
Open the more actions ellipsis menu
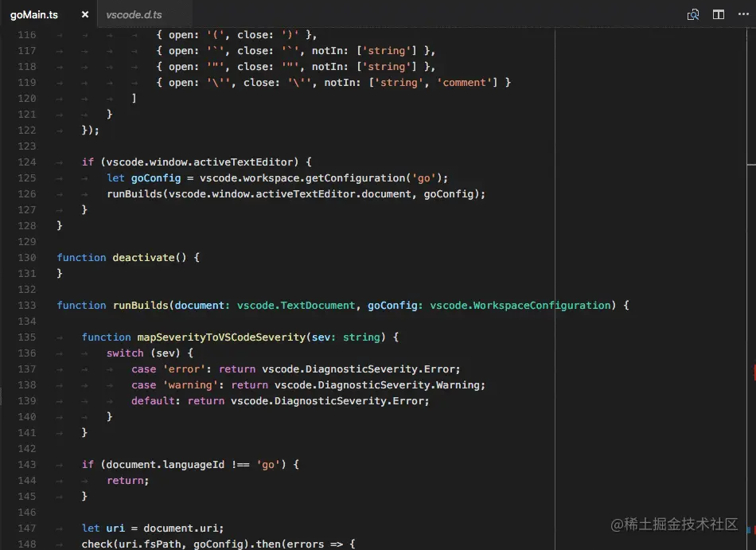click(743, 14)
